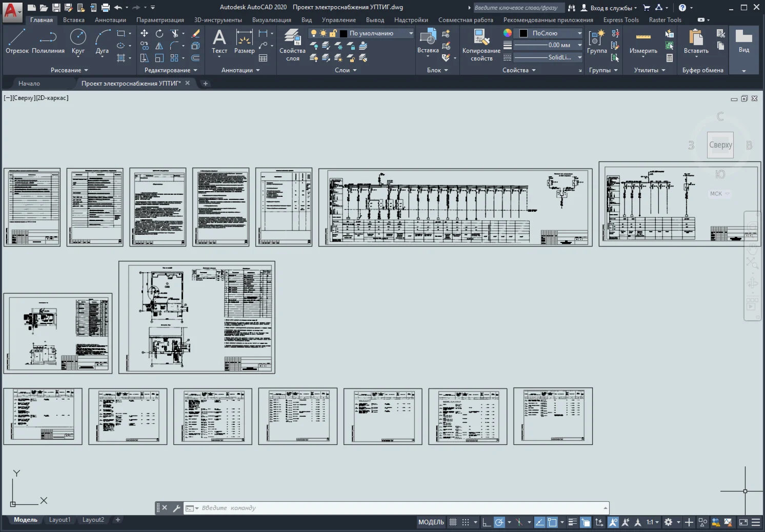Open the Вставка ribbon tab

click(x=74, y=20)
